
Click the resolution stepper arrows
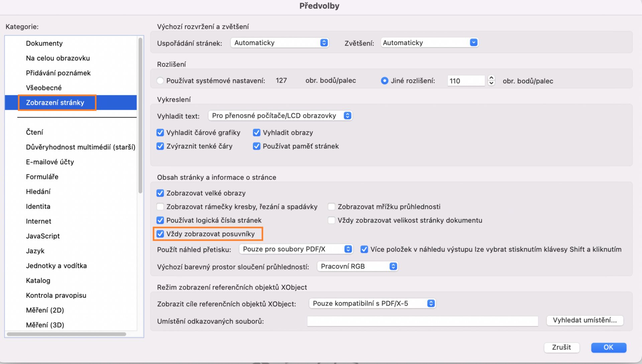click(x=491, y=80)
